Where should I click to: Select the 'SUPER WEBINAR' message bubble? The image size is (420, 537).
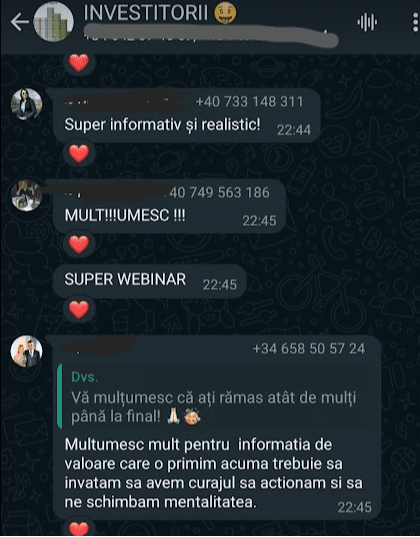click(149, 281)
